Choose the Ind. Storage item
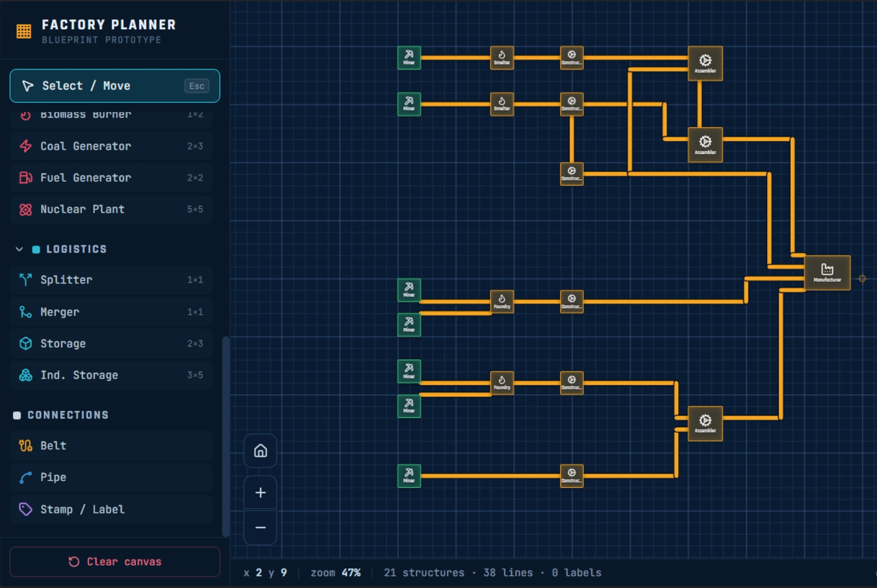 point(111,375)
